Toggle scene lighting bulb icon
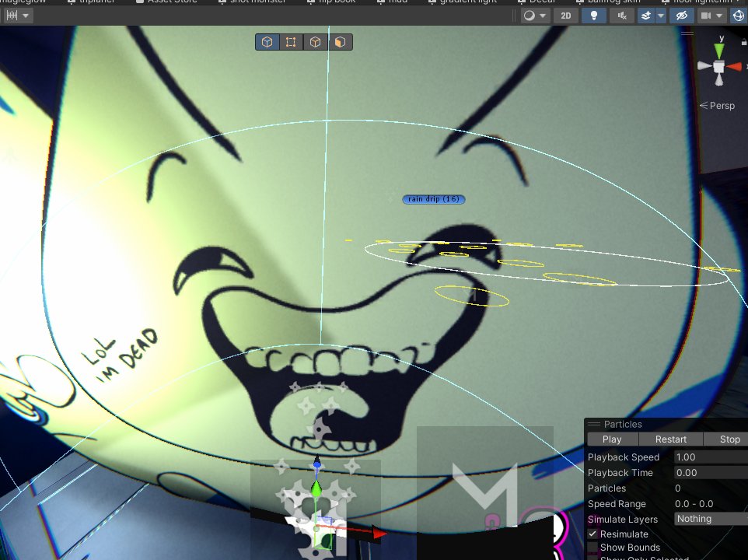 594,16
